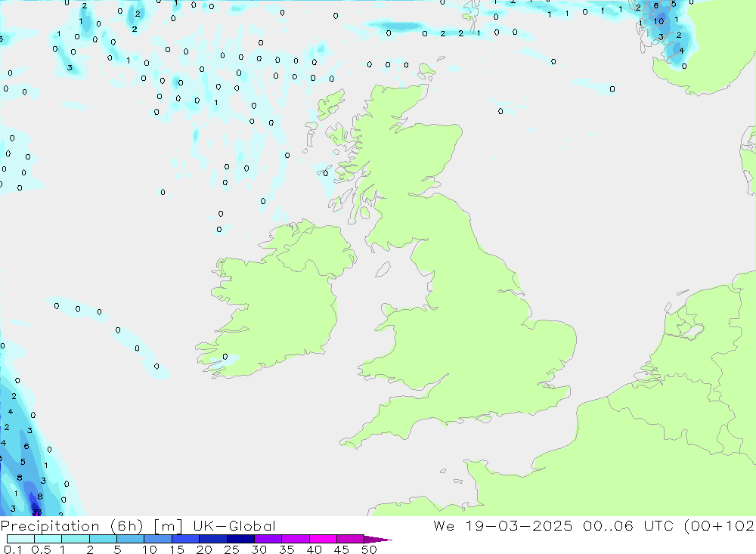Viewport: 756px width, 554px height.
Task: Click the "33" precipitation value on the map
Action: click(x=36, y=512)
